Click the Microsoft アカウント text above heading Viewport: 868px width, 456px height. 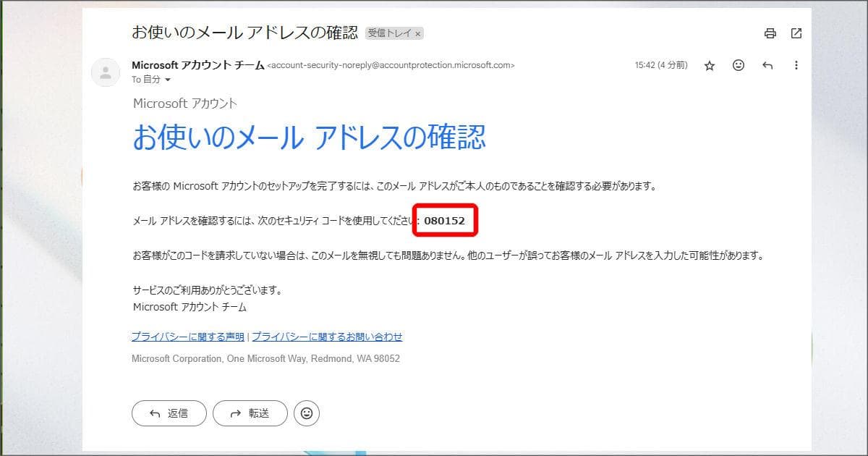pyautogui.click(x=185, y=104)
